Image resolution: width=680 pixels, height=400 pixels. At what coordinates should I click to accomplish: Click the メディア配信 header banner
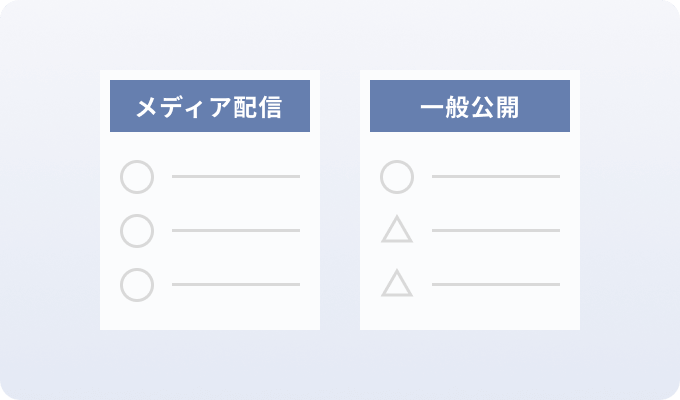[x=210, y=106]
